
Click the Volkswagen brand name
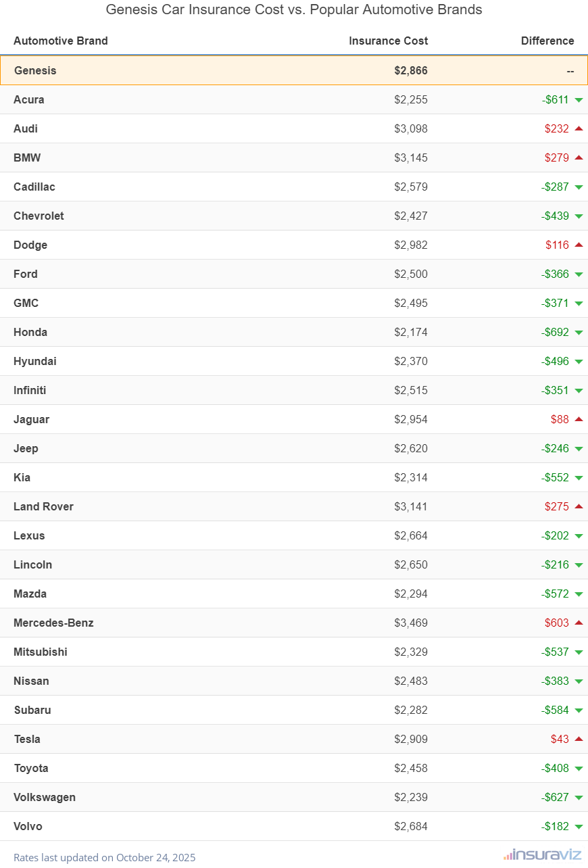tap(45, 797)
